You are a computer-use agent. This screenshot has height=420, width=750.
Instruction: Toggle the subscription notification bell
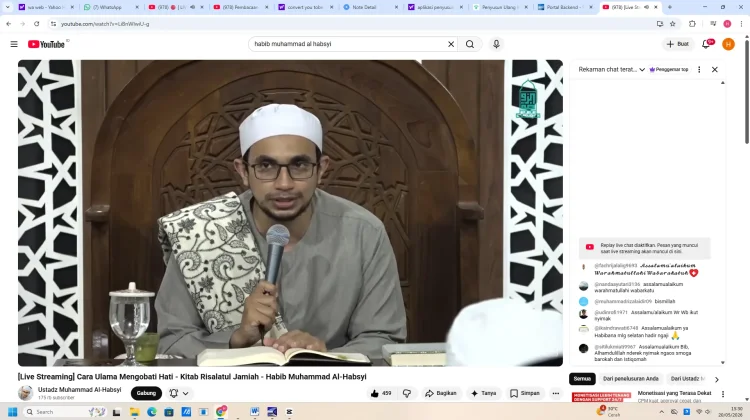[174, 393]
